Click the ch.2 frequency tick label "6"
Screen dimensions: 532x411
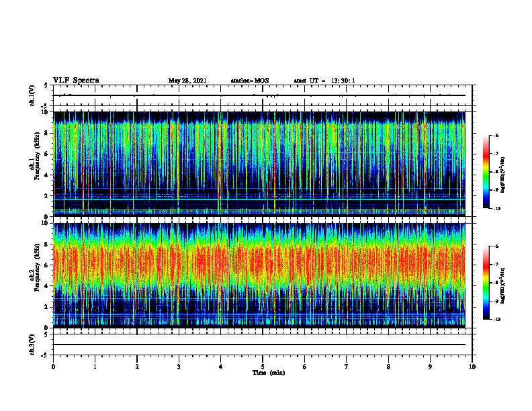click(47, 265)
